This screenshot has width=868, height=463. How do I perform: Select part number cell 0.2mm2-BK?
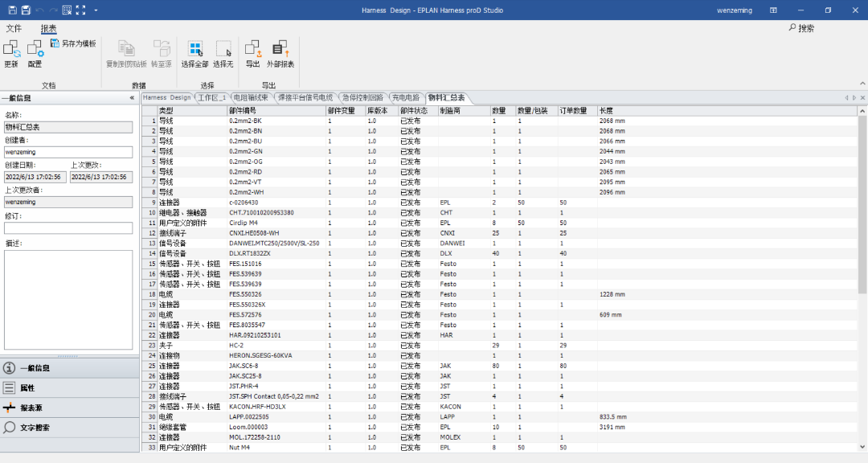point(276,121)
